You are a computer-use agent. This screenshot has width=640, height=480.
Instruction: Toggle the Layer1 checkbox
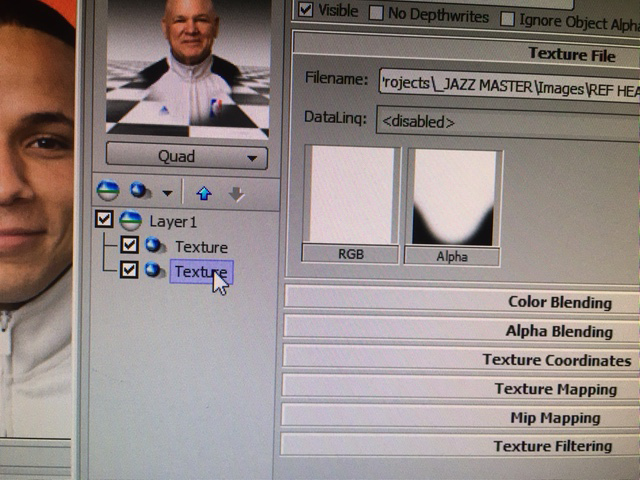[x=104, y=219]
